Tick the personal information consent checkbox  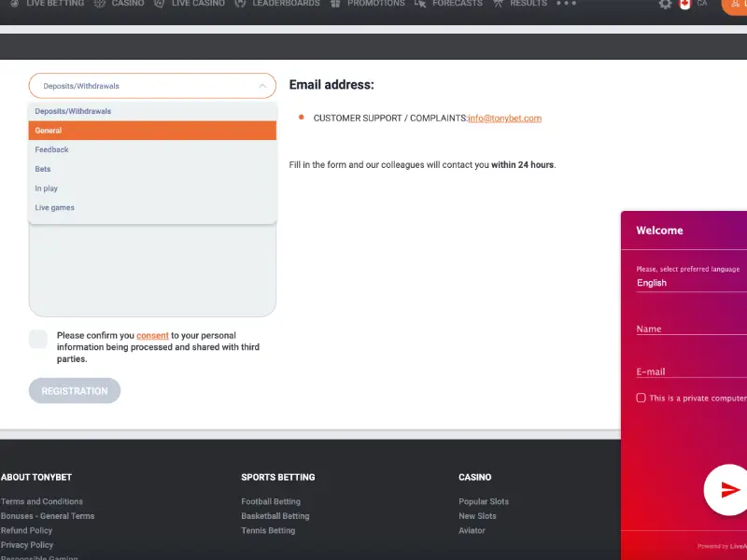click(x=38, y=339)
